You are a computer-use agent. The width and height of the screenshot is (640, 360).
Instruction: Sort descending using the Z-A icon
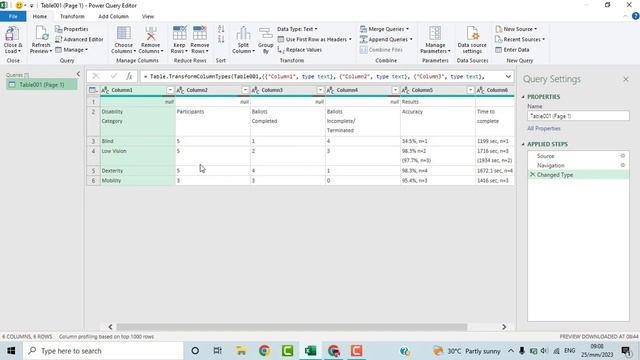point(221,39)
